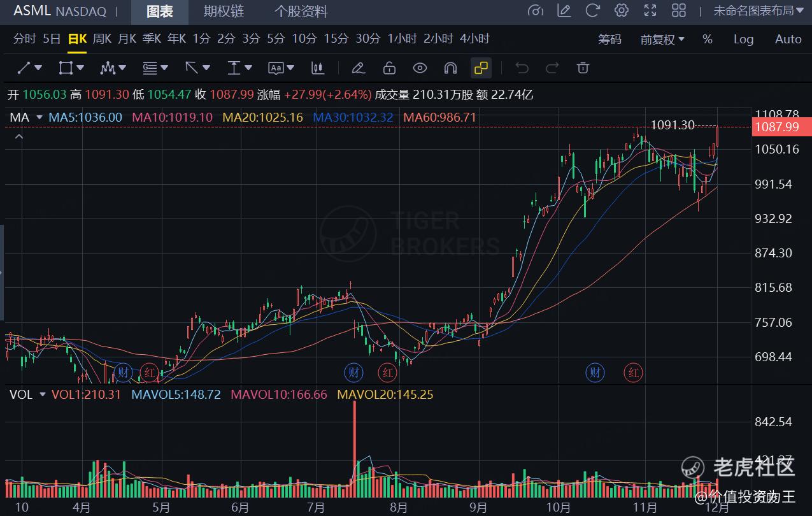This screenshot has width=812, height=516.
Task: Select the line drawing tool
Action: pos(24,68)
